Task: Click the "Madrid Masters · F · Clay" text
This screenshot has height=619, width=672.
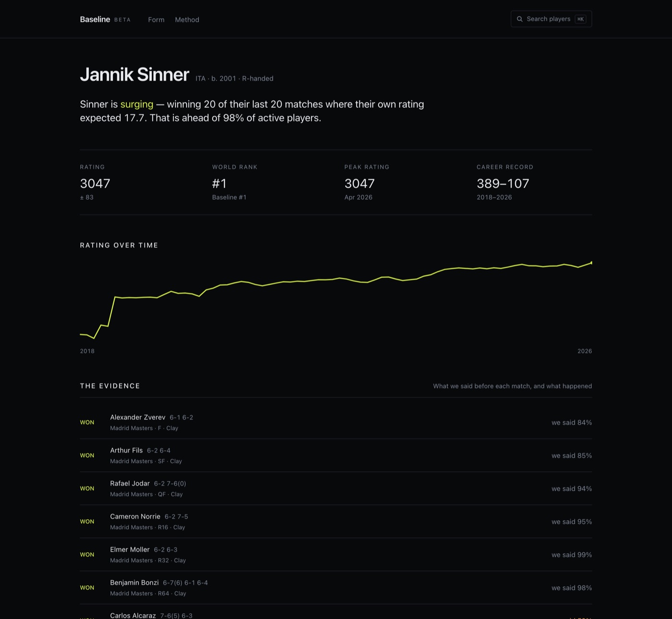Action: tap(144, 429)
